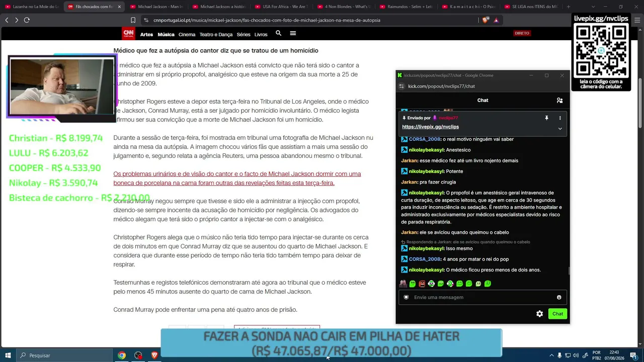Open the volume icon in the system tray
This screenshot has width=644, height=362.
[x=576, y=355]
